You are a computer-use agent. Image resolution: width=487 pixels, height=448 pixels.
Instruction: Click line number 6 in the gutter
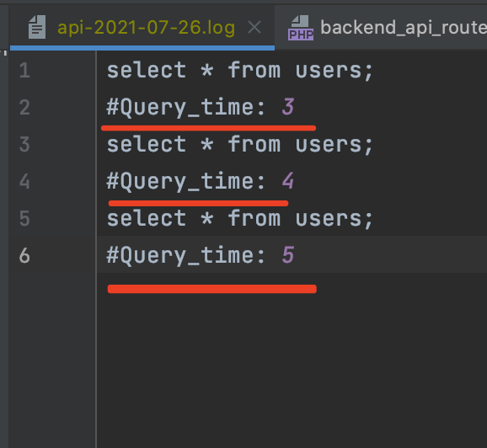(x=24, y=256)
